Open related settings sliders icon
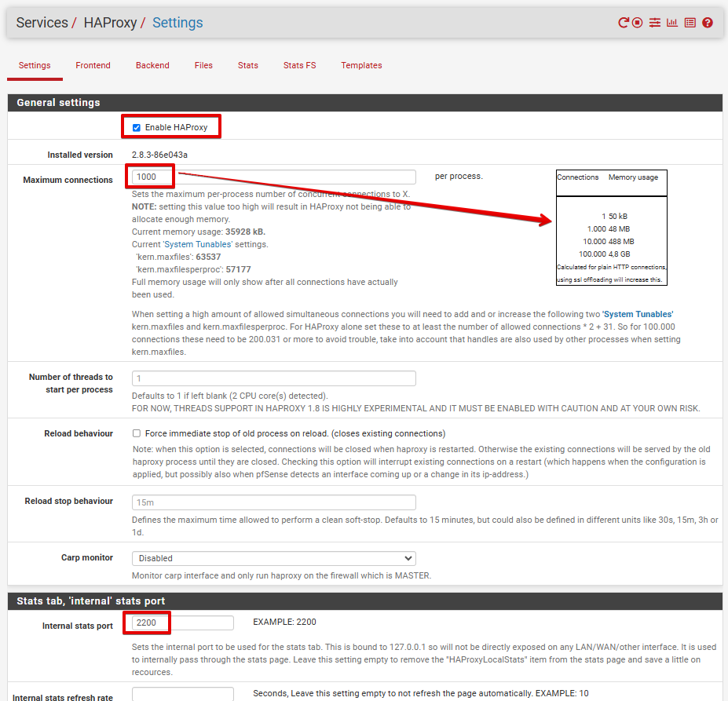The width and height of the screenshot is (728, 701). pyautogui.click(x=655, y=23)
